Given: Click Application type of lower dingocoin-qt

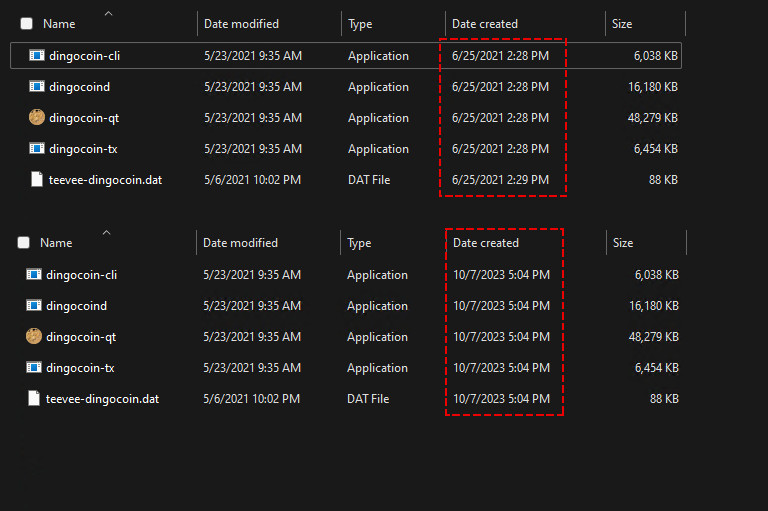Looking at the screenshot, I should click(x=377, y=338).
